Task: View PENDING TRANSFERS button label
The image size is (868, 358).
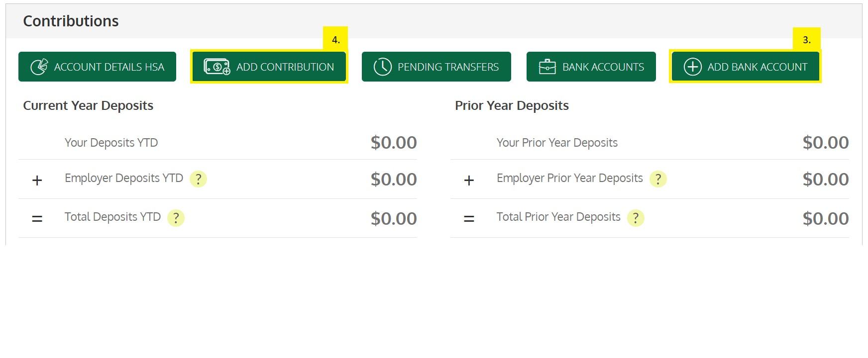Action: pyautogui.click(x=448, y=67)
